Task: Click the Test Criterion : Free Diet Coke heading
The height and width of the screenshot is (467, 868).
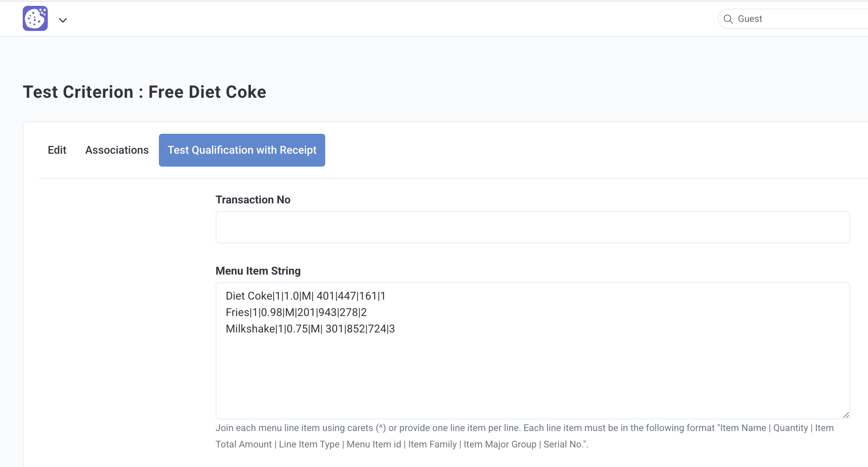Action: point(144,92)
